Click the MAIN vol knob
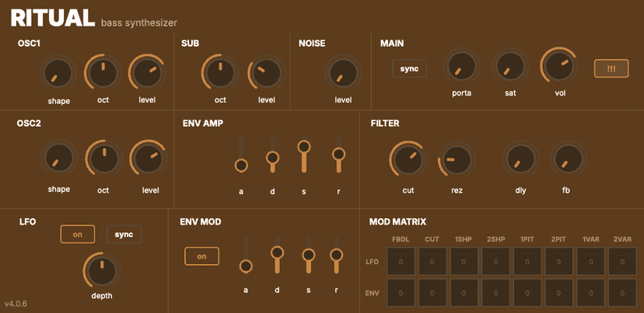This screenshot has width=644, height=313. point(558,68)
